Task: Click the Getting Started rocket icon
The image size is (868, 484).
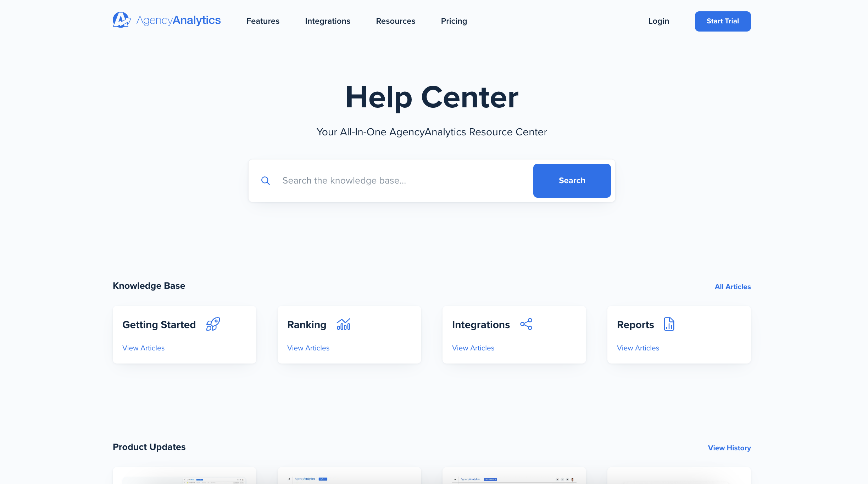Action: pyautogui.click(x=213, y=323)
